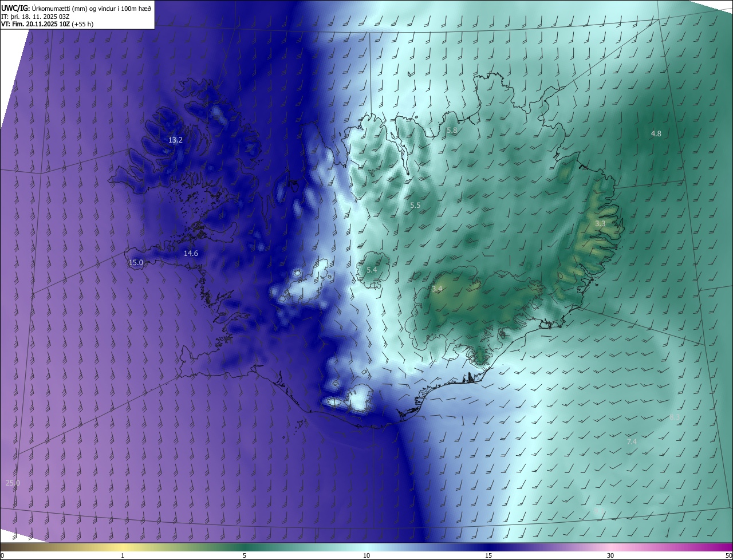Click the 3.4 value over the yellow-green area

437,289
